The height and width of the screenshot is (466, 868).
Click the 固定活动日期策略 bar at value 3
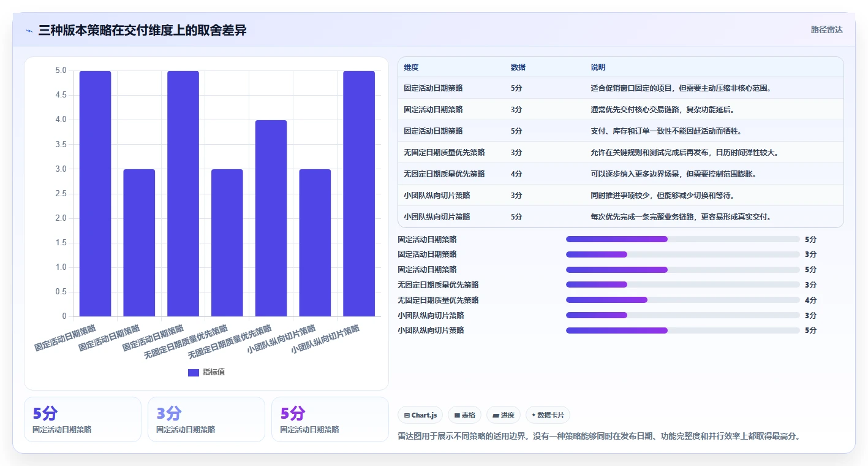[x=139, y=243]
